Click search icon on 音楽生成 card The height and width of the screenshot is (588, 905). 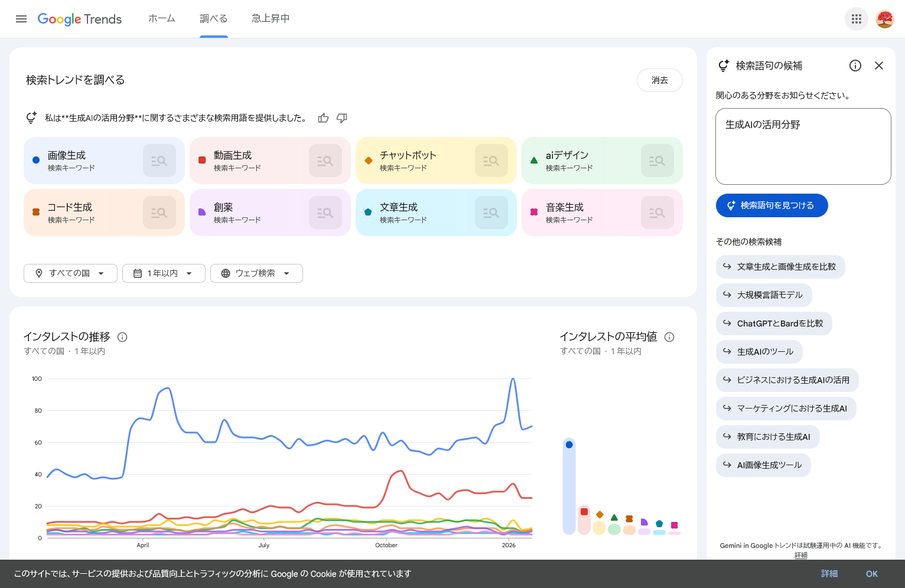657,213
